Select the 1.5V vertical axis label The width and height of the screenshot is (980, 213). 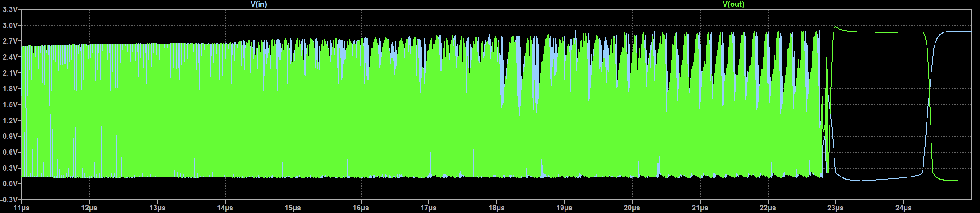point(10,105)
